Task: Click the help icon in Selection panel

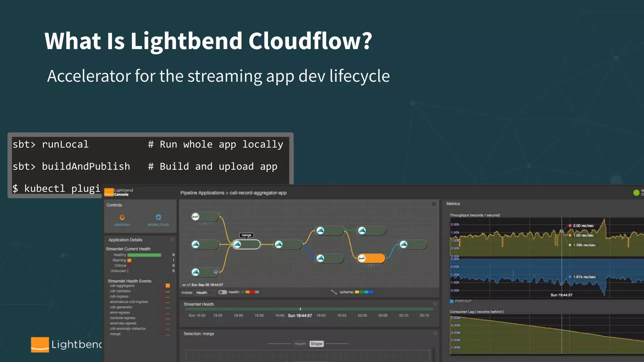Action: [435, 333]
